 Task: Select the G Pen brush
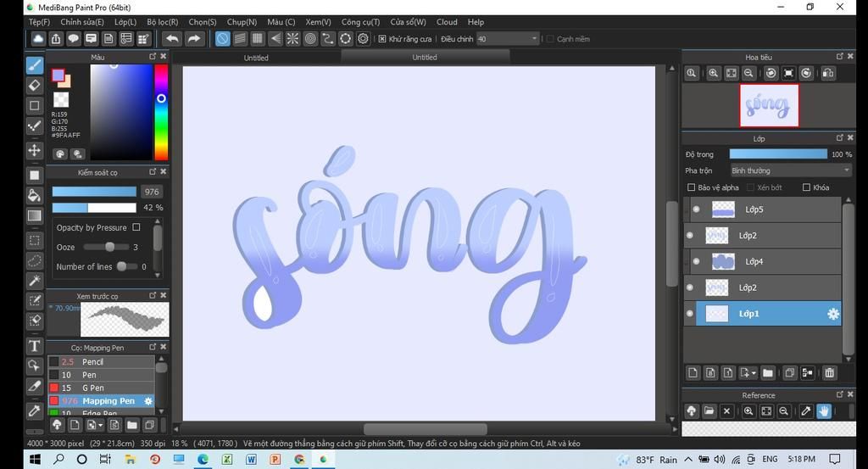coord(92,388)
